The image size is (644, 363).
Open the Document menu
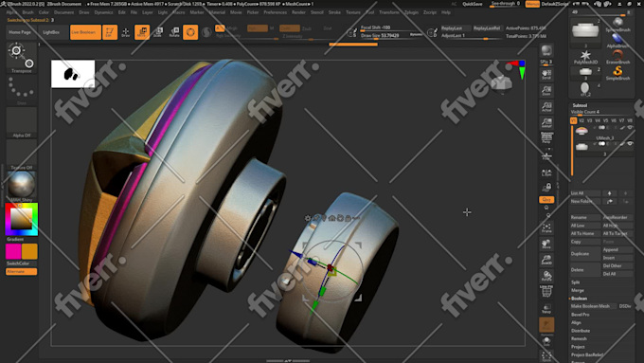(x=63, y=12)
